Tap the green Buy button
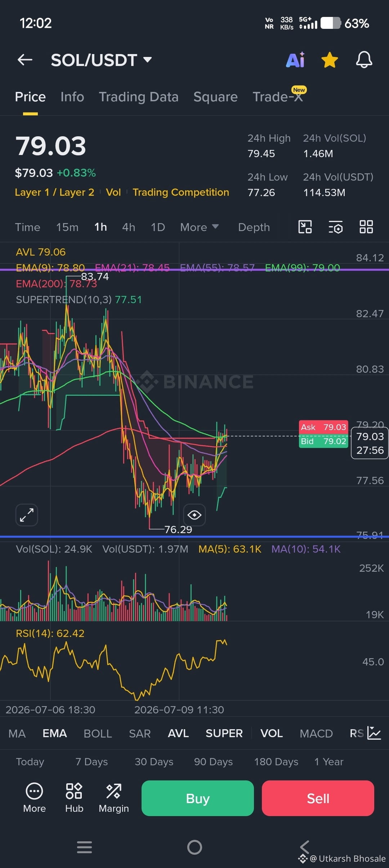The height and width of the screenshot is (868, 389). [x=198, y=798]
